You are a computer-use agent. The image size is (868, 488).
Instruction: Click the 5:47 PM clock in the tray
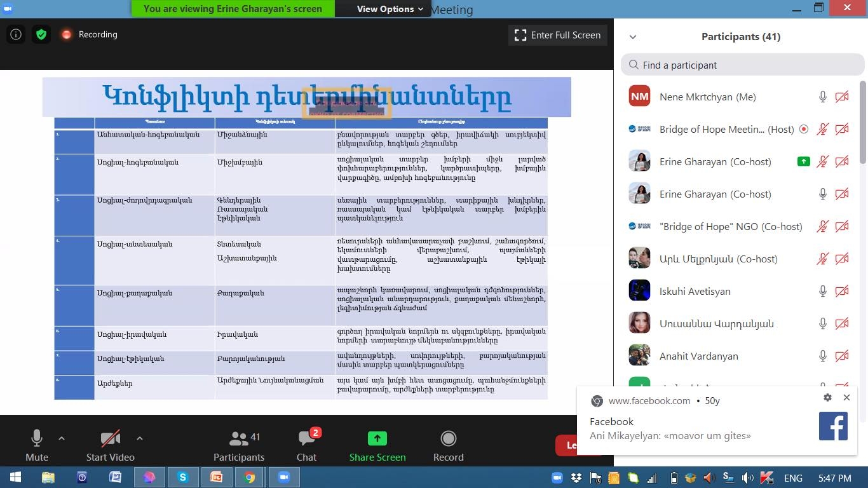click(x=835, y=478)
